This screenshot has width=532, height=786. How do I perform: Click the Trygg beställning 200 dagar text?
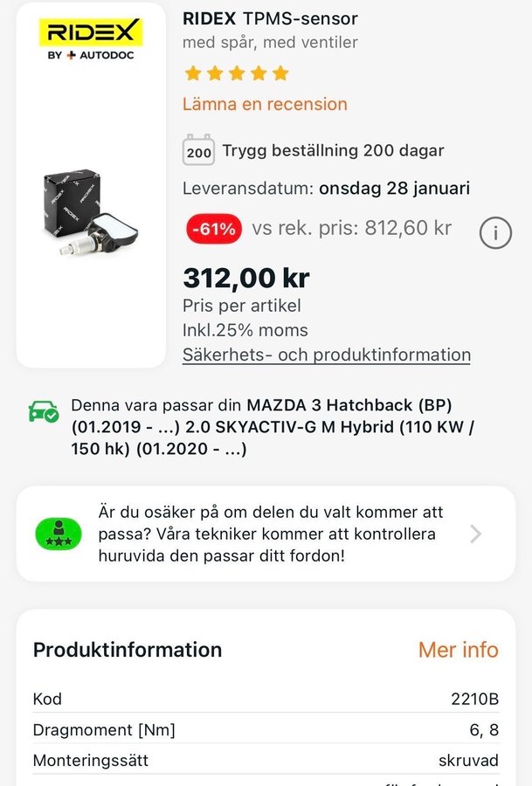[x=333, y=150]
